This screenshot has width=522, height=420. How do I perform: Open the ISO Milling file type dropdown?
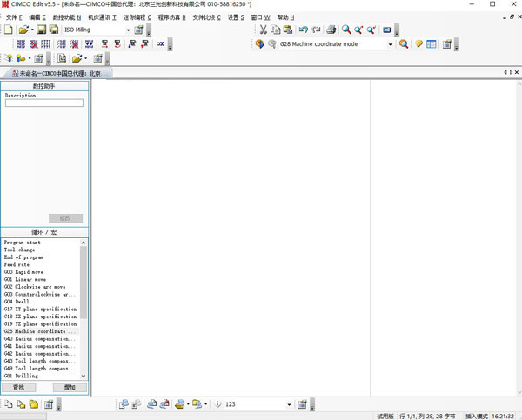(128, 30)
